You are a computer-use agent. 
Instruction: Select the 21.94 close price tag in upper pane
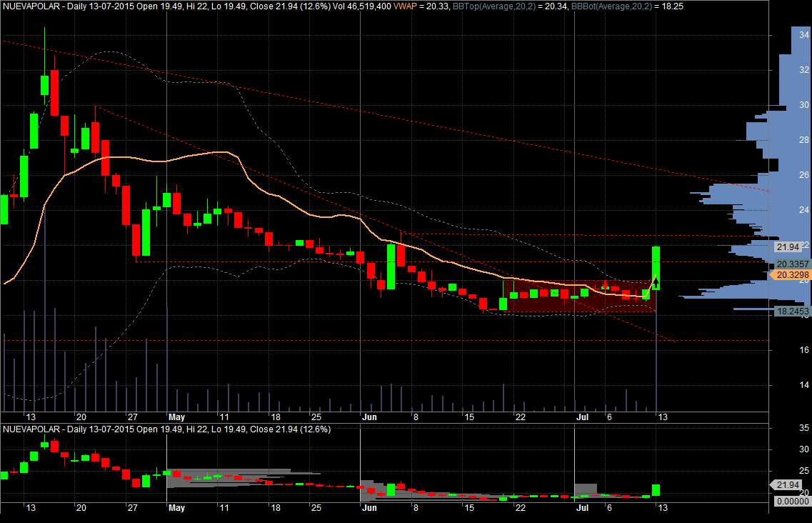tap(788, 247)
